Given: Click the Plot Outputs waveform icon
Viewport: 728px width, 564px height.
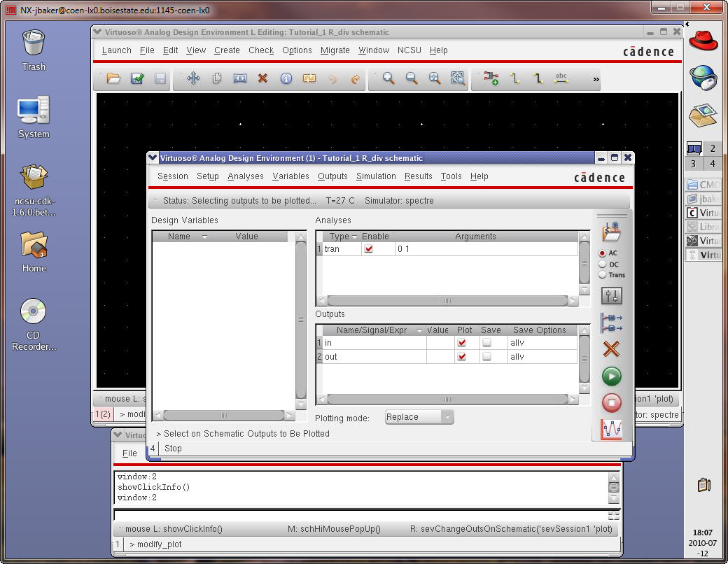Looking at the screenshot, I should coord(612,430).
